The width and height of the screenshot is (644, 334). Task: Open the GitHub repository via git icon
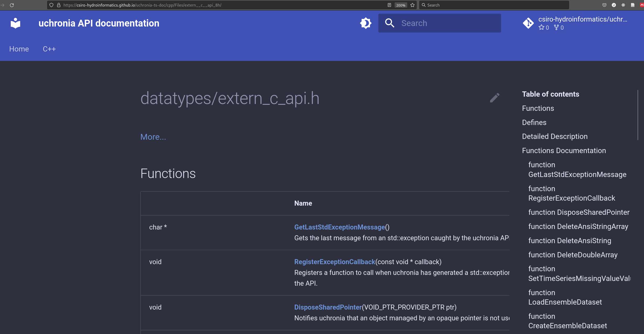pos(528,23)
